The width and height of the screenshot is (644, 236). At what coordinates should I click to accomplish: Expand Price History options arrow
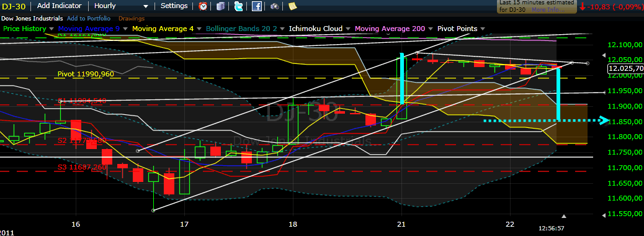pos(51,29)
